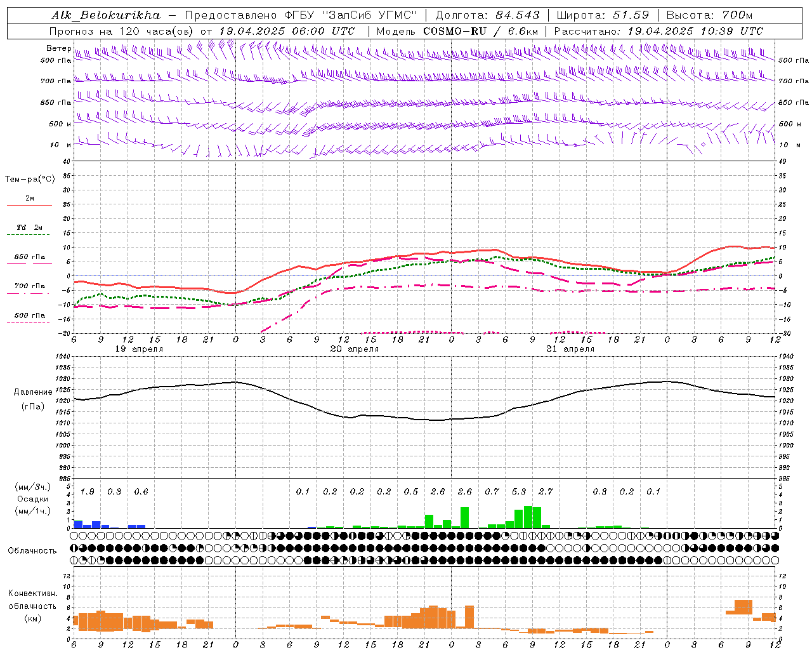812x650 pixels.
Task: Click the 500 гПа temperature legend entry
Action: [x=29, y=317]
